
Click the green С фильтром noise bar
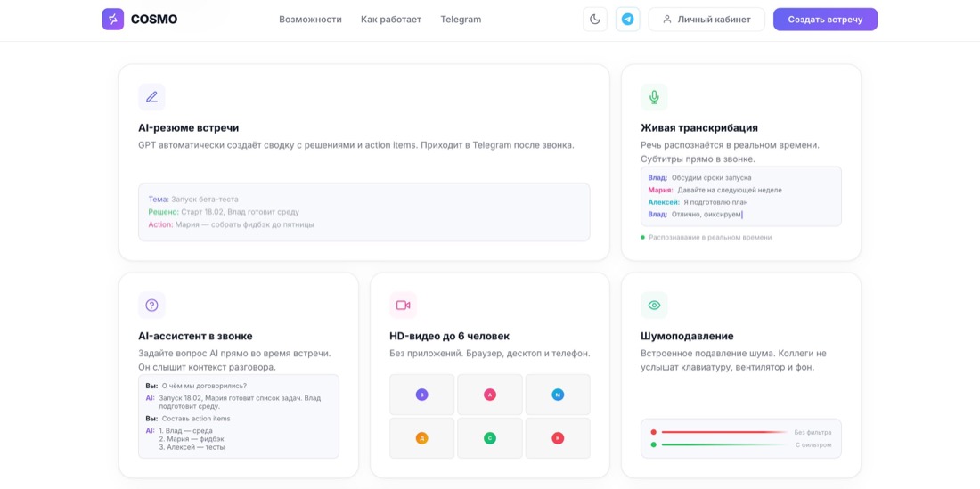coord(724,444)
